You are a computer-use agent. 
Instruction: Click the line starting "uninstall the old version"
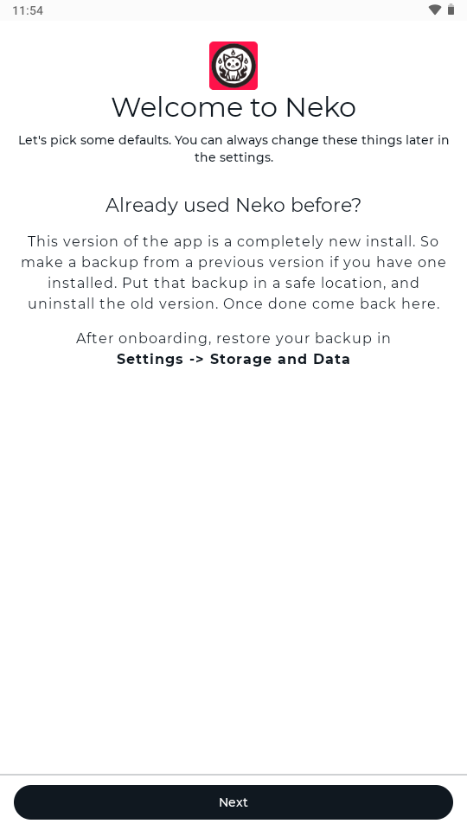click(234, 304)
